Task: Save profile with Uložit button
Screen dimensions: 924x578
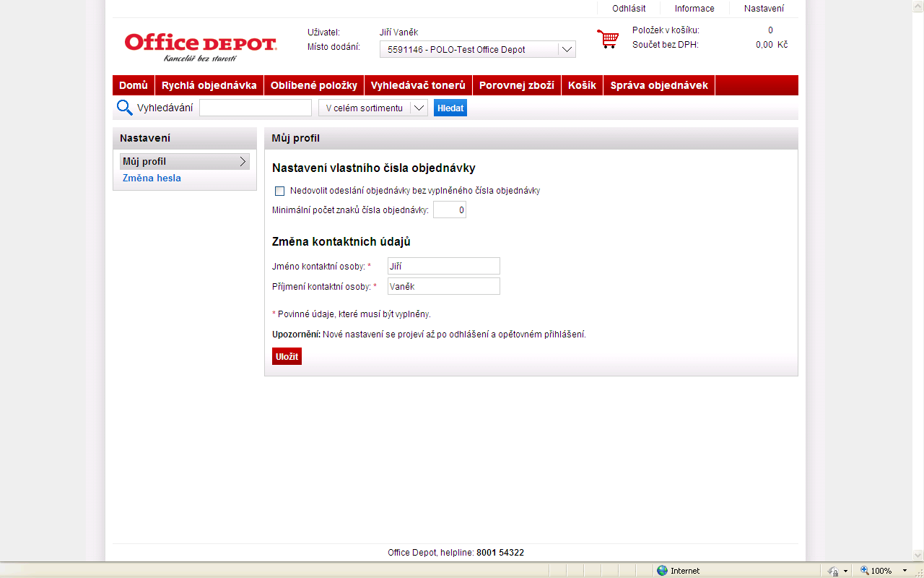Action: pyautogui.click(x=287, y=356)
